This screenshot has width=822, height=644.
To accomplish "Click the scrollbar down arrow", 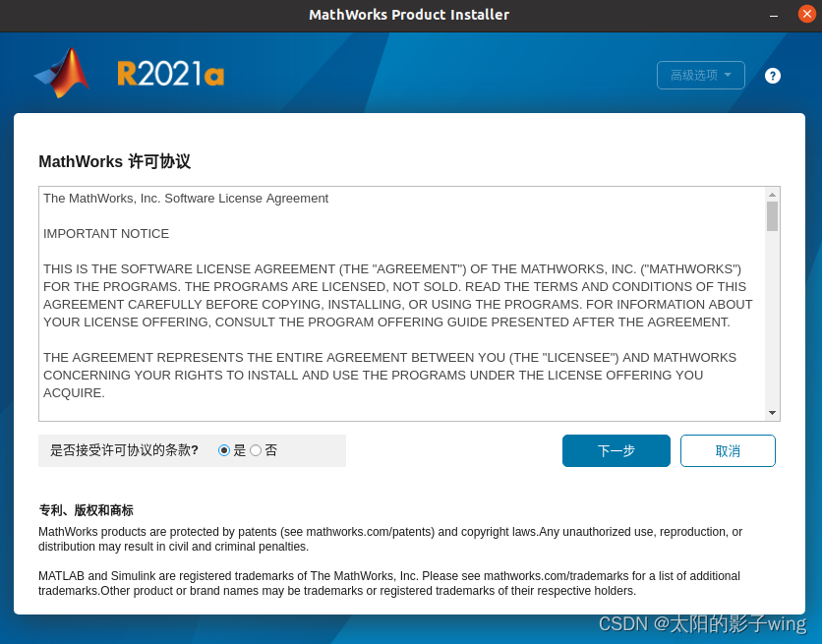I will [773, 414].
